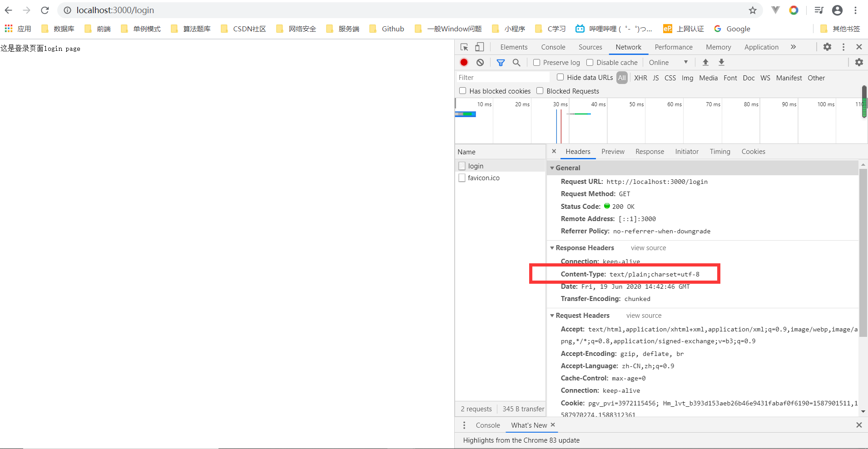Filter requests by Img type
This screenshot has height=449, width=868.
[687, 78]
